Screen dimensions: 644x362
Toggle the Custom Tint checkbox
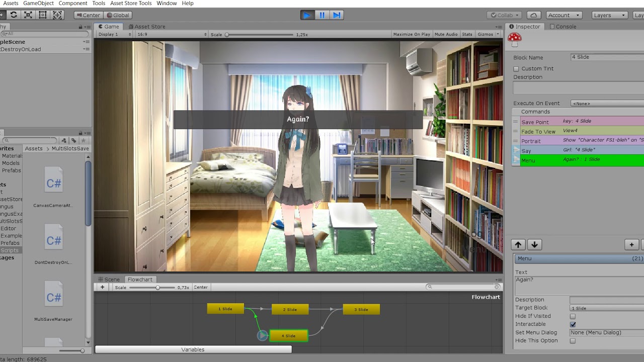click(x=516, y=69)
